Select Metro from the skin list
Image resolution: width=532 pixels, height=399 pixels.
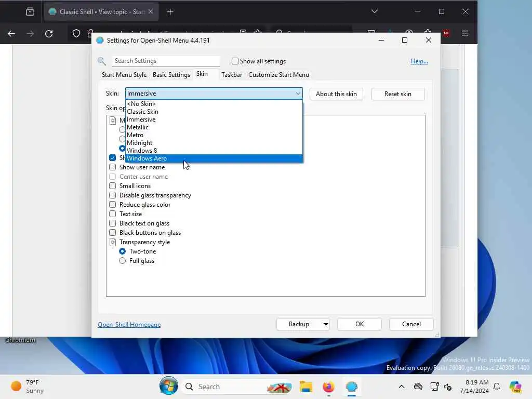[x=214, y=135]
